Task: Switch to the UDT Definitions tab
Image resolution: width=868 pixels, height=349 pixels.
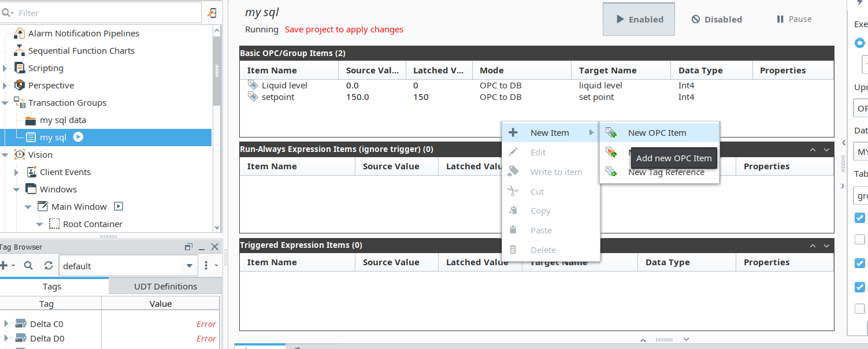Action: [x=165, y=286]
